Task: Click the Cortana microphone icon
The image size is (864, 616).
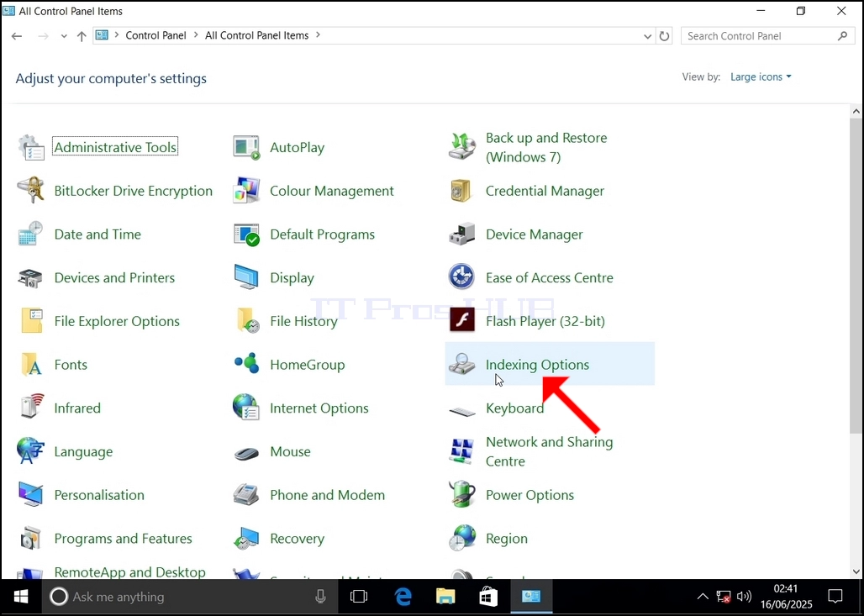Action: pyautogui.click(x=320, y=596)
